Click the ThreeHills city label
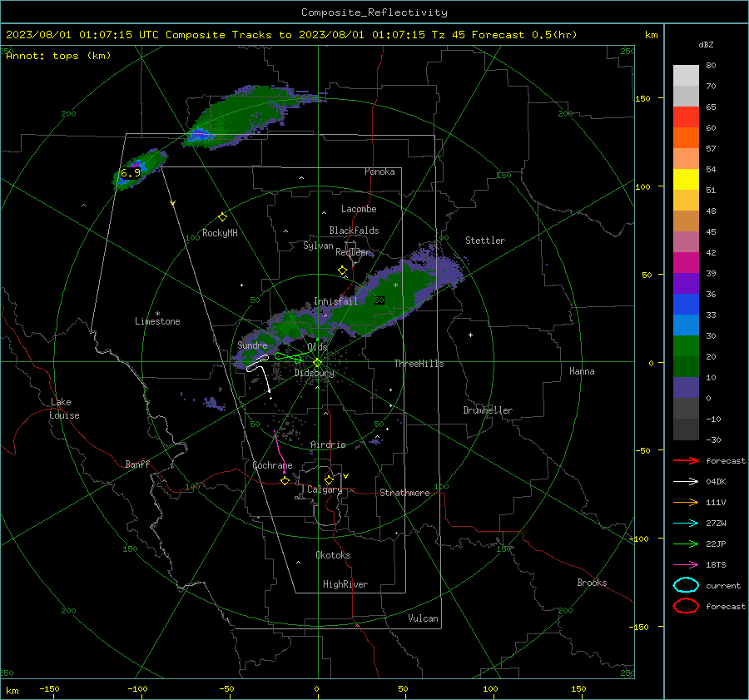 (x=419, y=364)
